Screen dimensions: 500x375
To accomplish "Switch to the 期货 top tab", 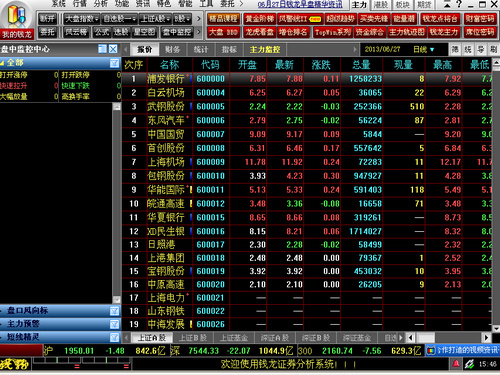I will click(x=424, y=5).
